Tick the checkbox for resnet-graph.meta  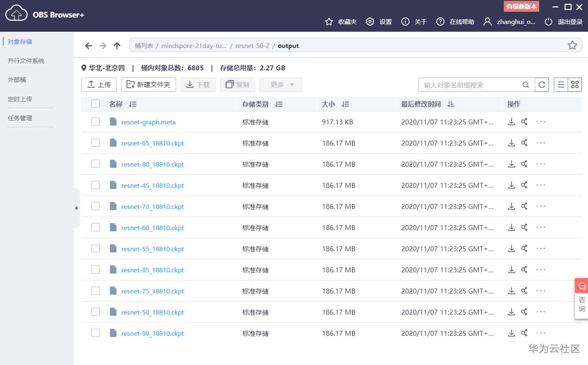[96, 122]
